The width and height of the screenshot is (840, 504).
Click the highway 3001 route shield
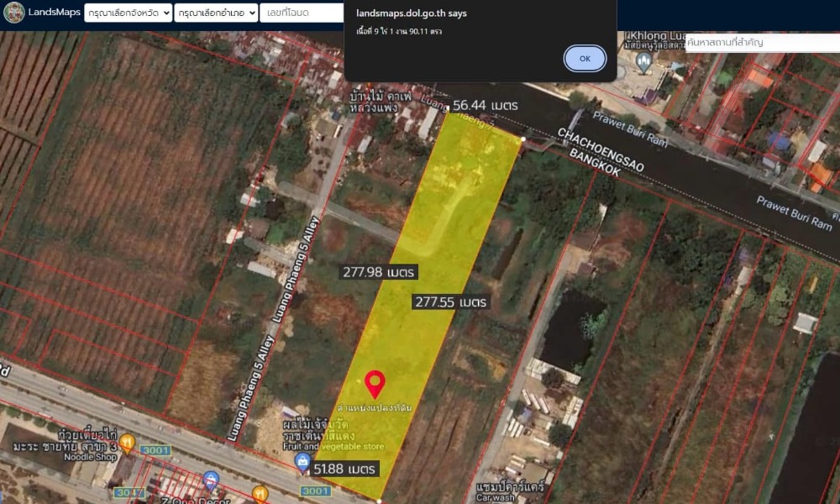[x=156, y=450]
